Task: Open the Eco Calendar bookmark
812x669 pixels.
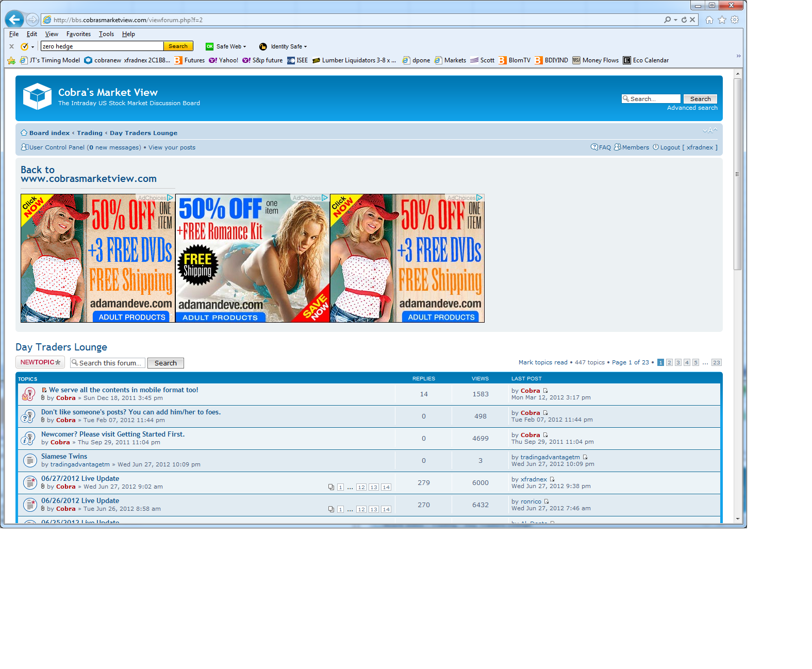Action: tap(646, 60)
